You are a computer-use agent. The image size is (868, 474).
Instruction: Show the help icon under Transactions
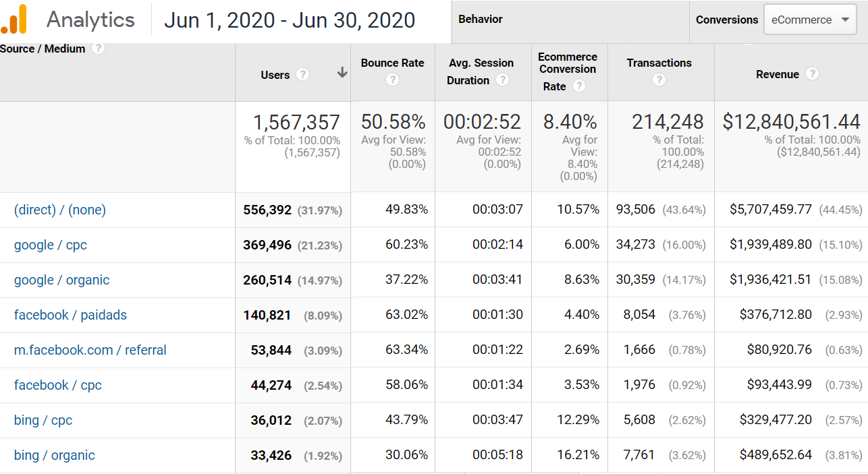pos(659,80)
